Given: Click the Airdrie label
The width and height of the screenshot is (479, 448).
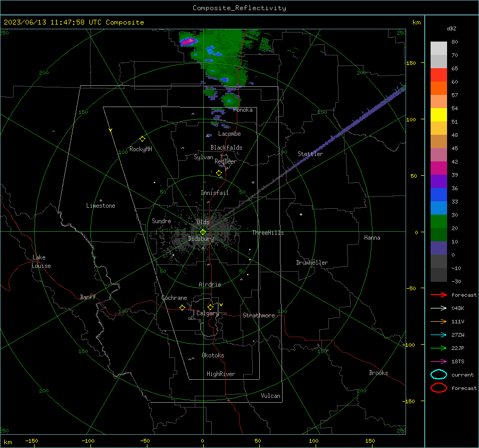Looking at the screenshot, I should click(210, 284).
